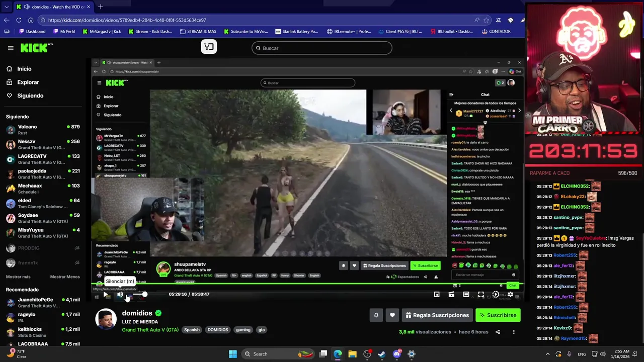Viewport: 644px width, 362px height.
Task: Click the DOMIDIOS tag
Action: (x=218, y=330)
